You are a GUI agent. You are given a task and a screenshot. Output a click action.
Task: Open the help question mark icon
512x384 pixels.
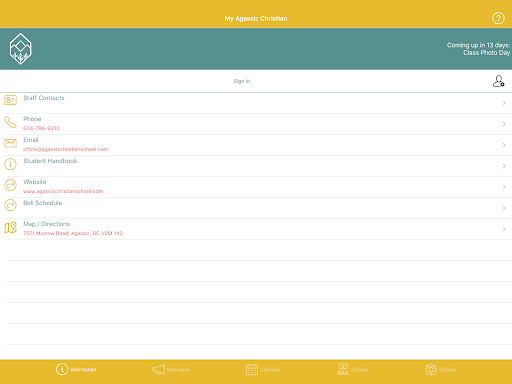[x=498, y=18]
